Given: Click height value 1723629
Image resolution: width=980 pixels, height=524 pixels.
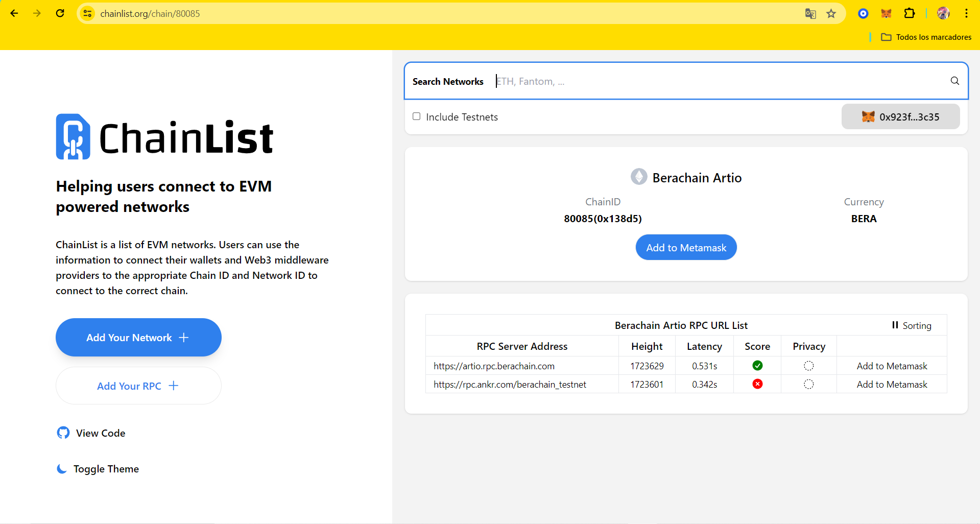Looking at the screenshot, I should (x=647, y=366).
